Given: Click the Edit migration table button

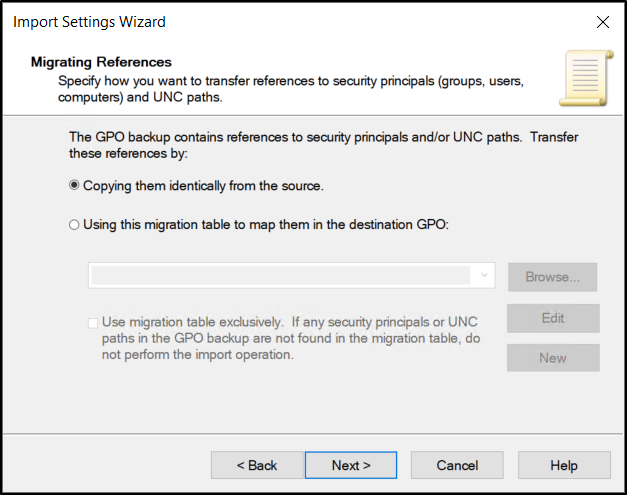Looking at the screenshot, I should pos(553,318).
